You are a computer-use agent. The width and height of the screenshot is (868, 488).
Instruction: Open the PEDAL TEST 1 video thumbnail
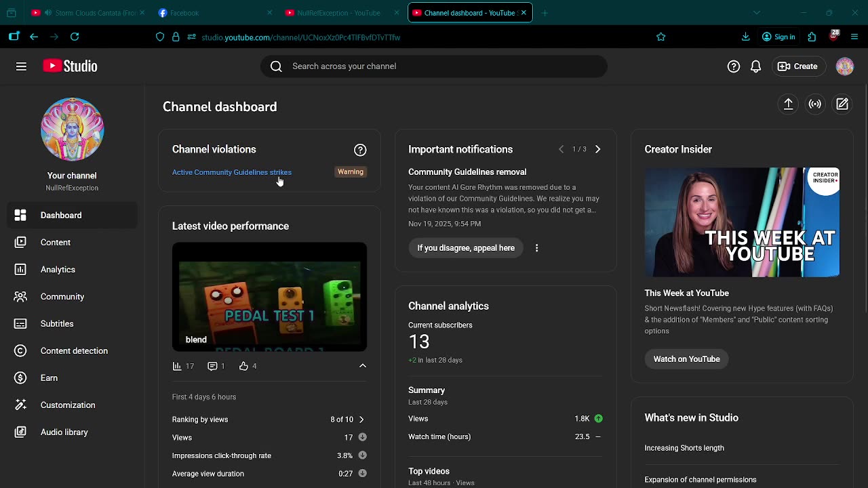coord(269,297)
